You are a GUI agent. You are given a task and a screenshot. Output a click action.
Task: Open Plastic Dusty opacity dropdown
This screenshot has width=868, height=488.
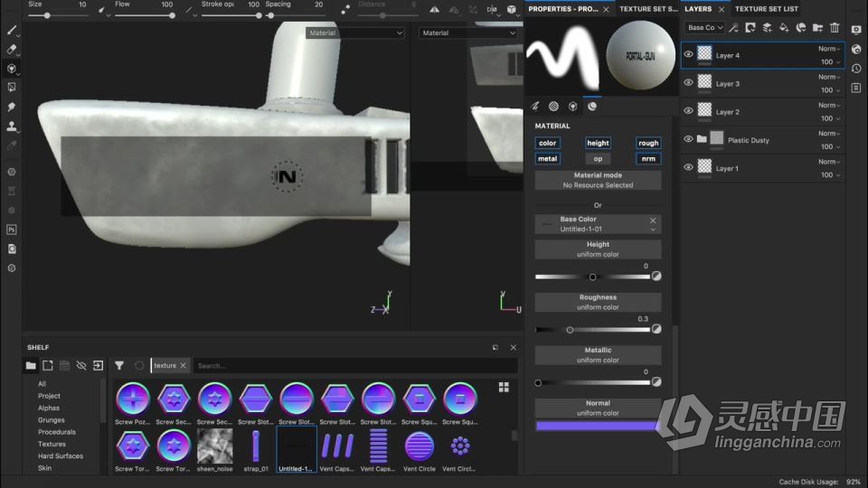831,146
